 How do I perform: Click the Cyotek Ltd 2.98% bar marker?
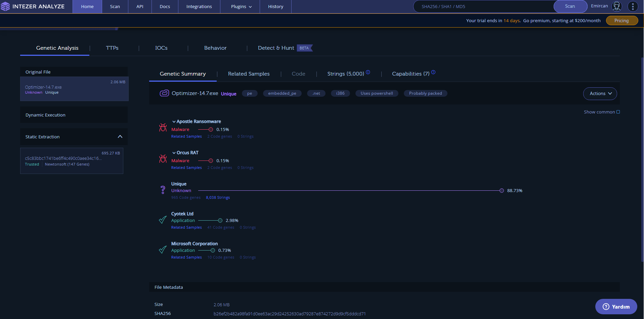coord(220,220)
